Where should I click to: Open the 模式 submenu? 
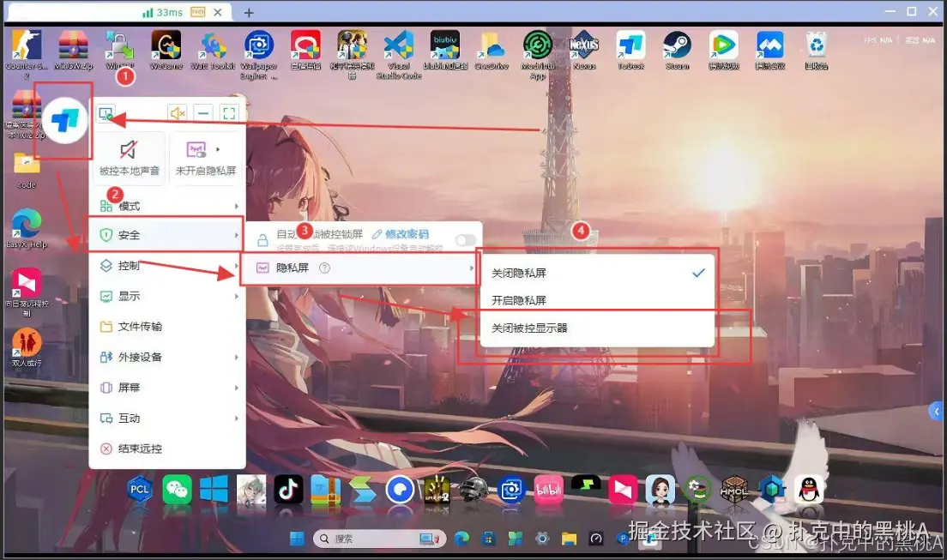[x=167, y=206]
